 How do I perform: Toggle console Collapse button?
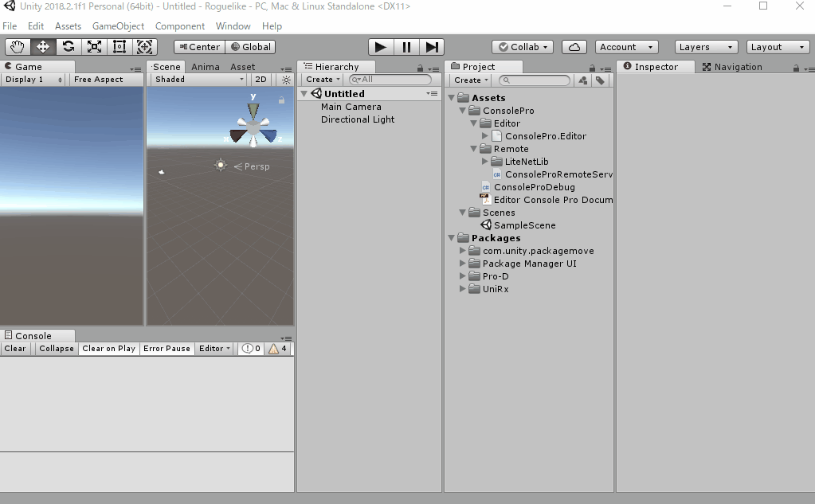coord(57,349)
